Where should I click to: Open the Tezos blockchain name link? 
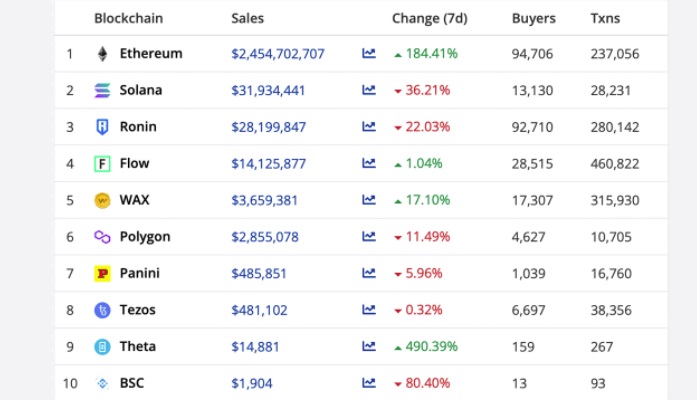pyautogui.click(x=138, y=309)
